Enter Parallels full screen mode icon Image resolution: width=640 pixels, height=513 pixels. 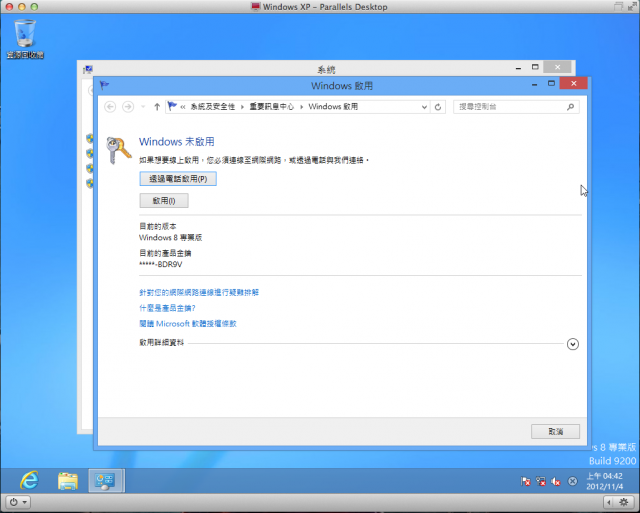(x=632, y=7)
